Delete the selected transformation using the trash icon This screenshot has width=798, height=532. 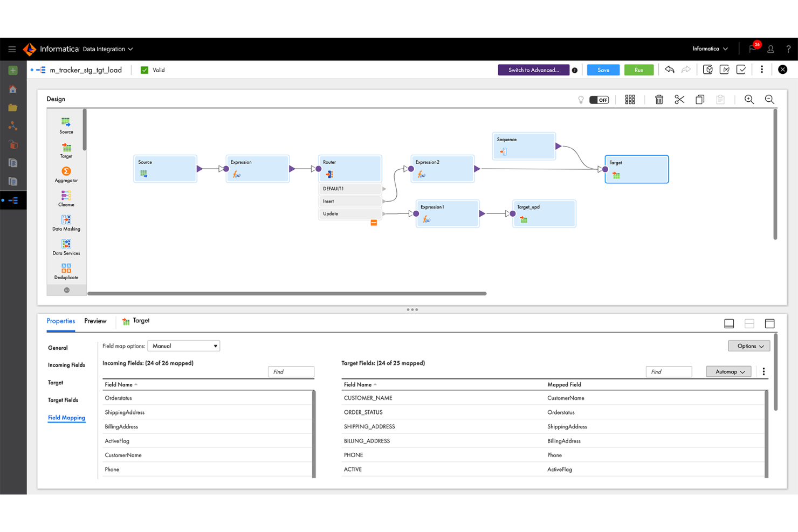click(659, 99)
